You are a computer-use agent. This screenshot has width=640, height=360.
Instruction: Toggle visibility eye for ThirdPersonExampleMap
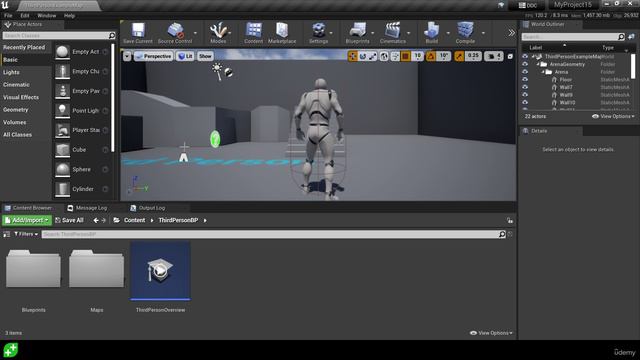click(525, 57)
